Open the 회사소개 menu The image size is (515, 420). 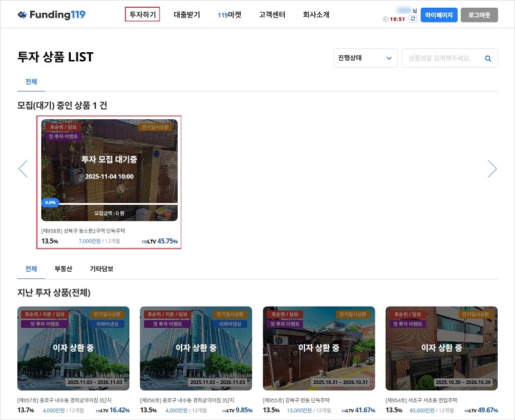coord(316,15)
